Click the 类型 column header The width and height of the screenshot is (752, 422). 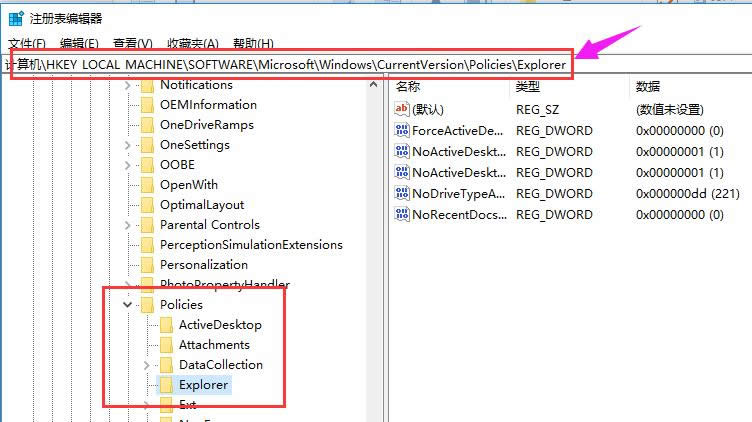pyautogui.click(x=529, y=87)
